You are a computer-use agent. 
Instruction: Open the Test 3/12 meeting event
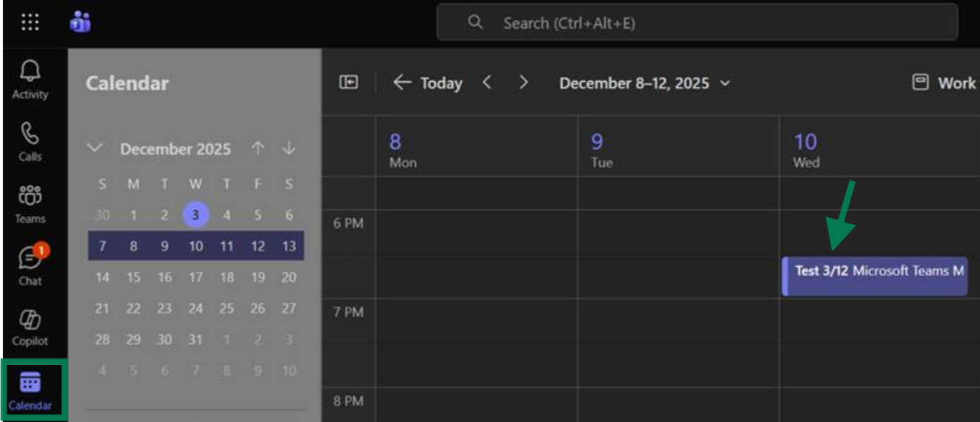tap(874, 276)
